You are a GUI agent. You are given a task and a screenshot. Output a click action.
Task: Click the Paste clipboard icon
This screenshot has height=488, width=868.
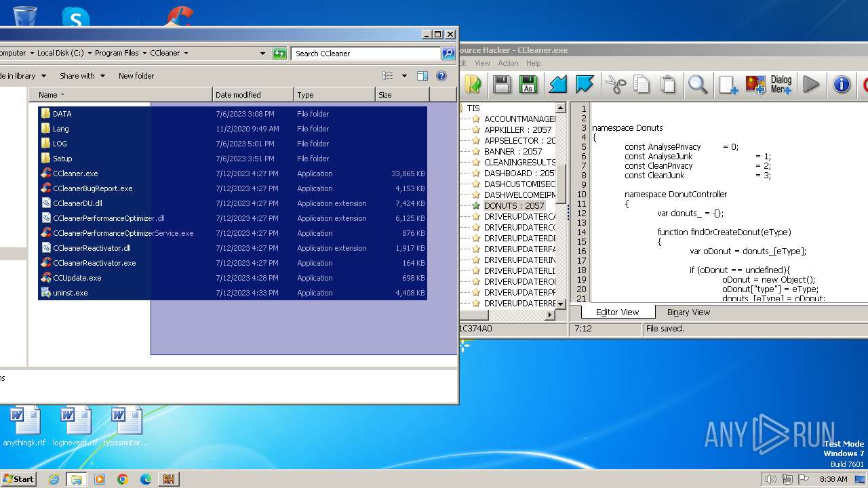tap(668, 84)
